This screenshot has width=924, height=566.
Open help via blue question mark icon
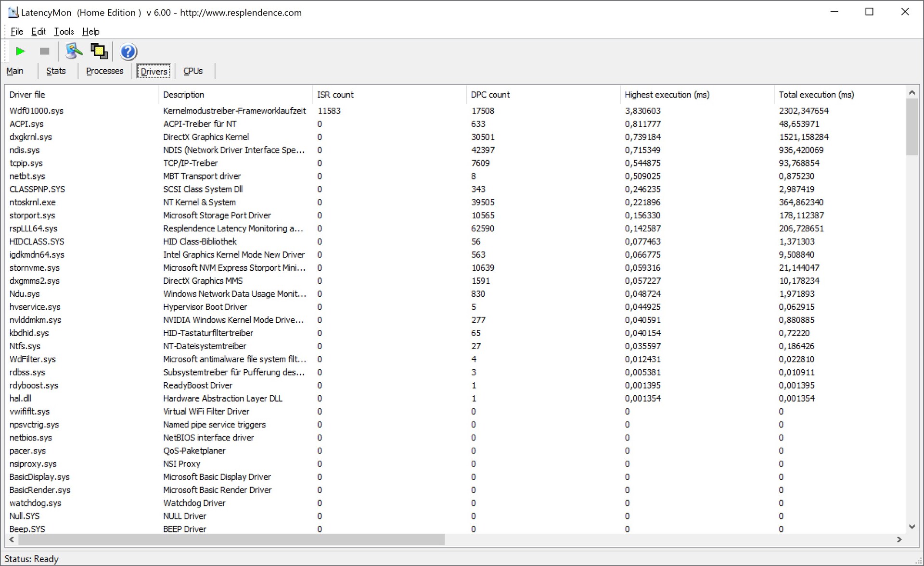(128, 51)
